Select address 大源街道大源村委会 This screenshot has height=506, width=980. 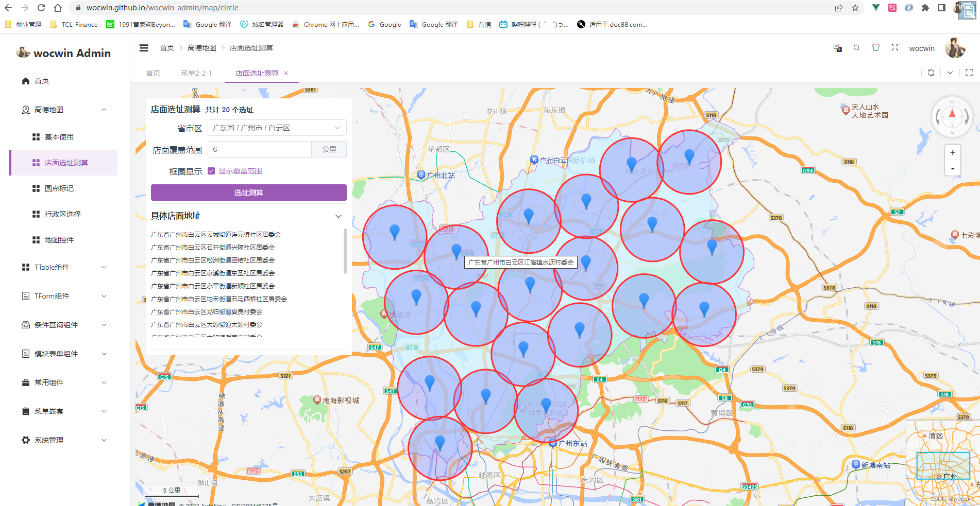(x=207, y=325)
